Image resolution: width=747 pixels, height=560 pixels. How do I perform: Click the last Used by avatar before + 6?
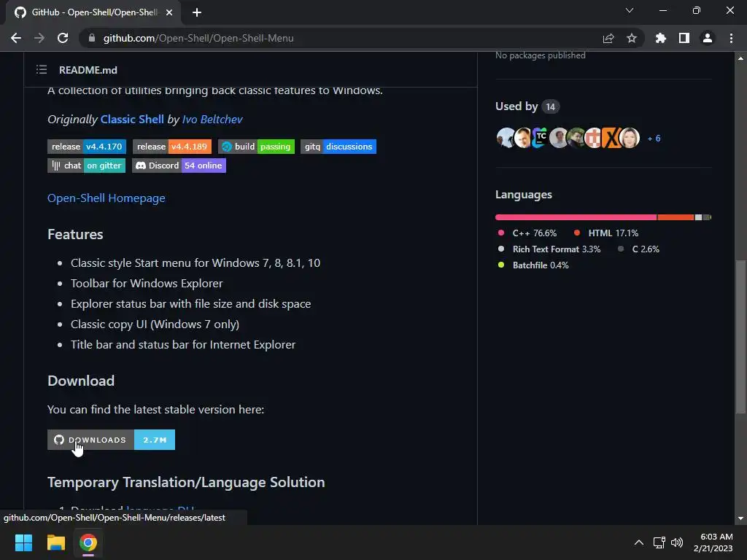point(630,138)
